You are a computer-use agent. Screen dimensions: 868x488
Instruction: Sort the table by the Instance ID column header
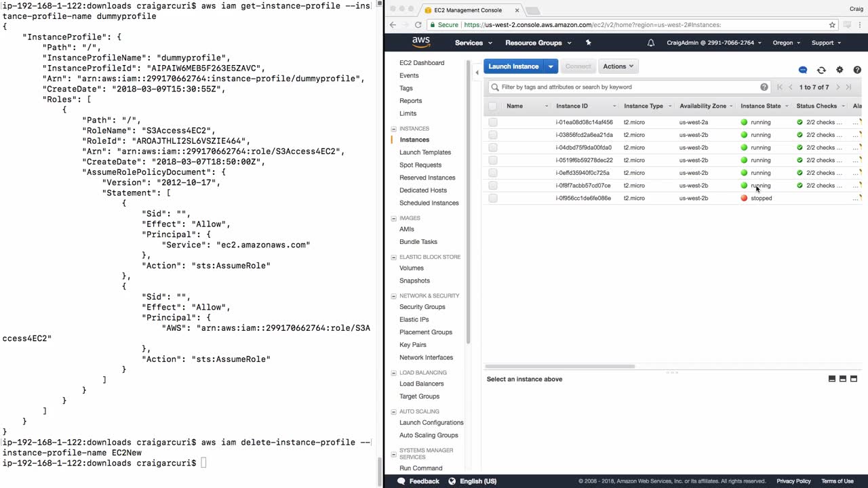(572, 106)
